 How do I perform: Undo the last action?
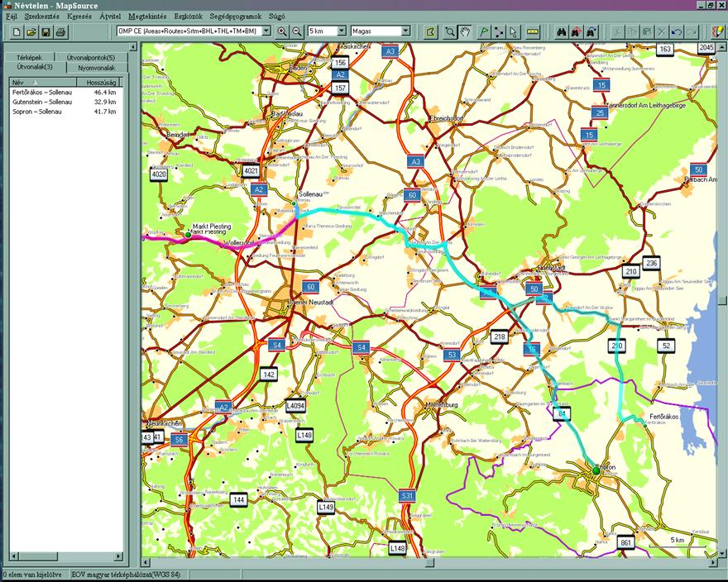(677, 31)
